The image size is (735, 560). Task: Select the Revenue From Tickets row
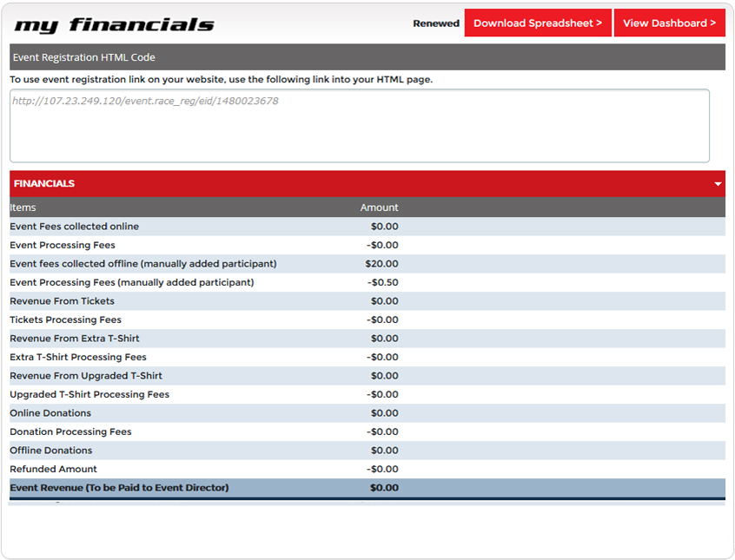63,301
